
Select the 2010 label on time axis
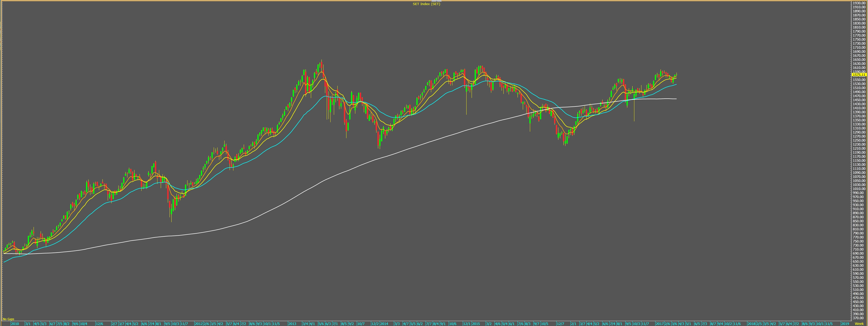15,324
